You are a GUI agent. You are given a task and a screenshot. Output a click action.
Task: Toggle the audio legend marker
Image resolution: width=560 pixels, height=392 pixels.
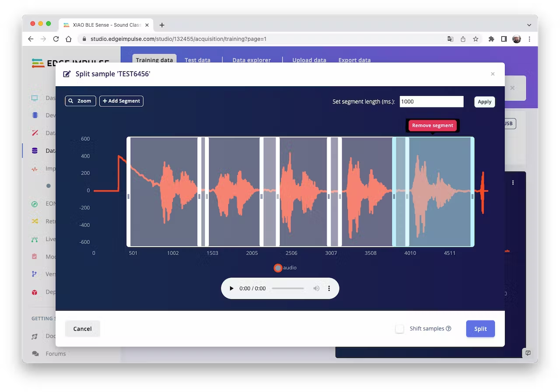point(278,268)
